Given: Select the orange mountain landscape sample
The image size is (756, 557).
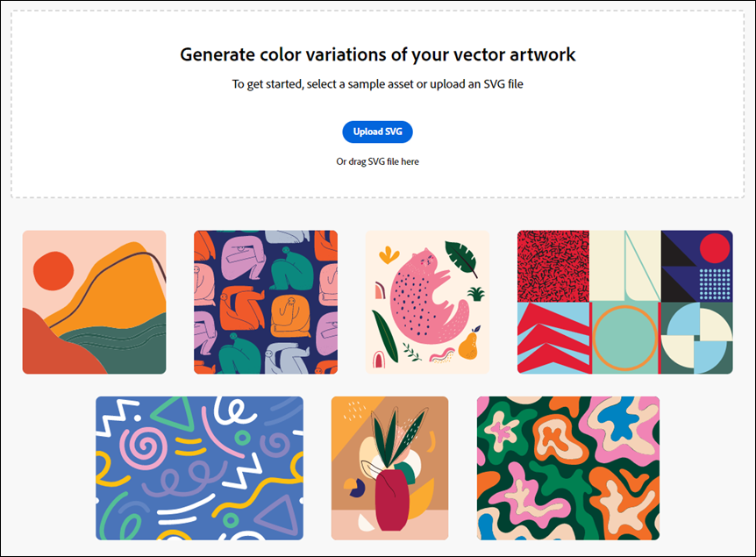Looking at the screenshot, I should (x=94, y=302).
